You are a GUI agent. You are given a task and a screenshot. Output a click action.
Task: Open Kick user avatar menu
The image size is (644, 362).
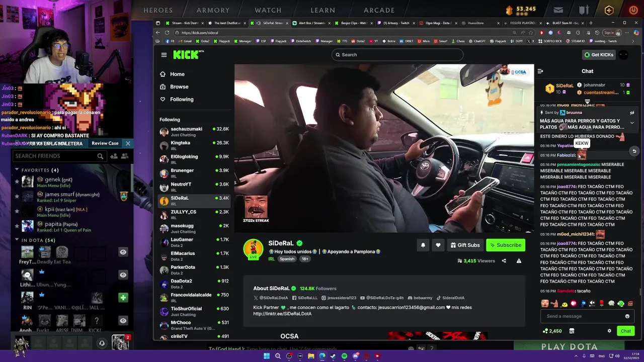point(623,55)
